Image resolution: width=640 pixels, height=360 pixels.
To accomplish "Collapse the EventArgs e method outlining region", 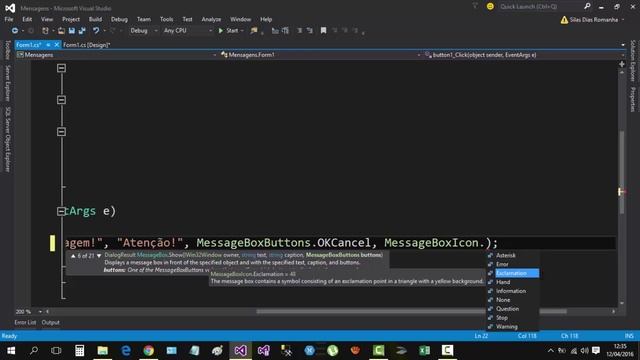I will [61, 211].
